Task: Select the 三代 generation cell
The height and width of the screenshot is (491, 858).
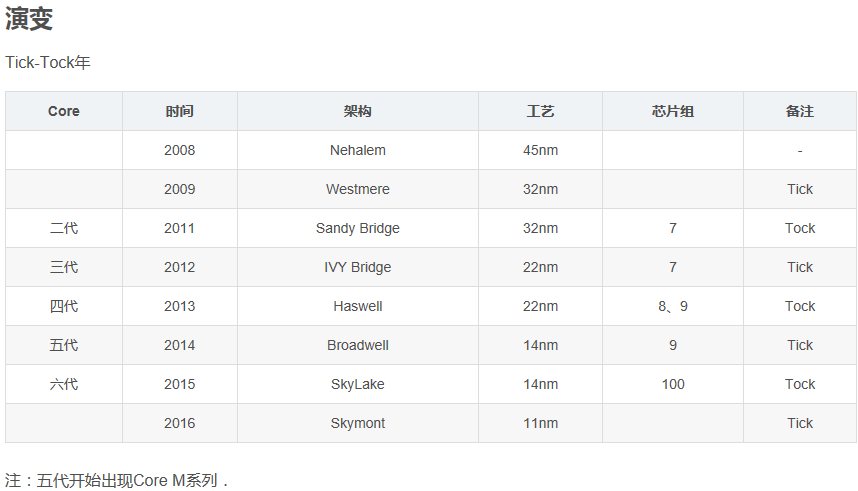Action: click(63, 267)
